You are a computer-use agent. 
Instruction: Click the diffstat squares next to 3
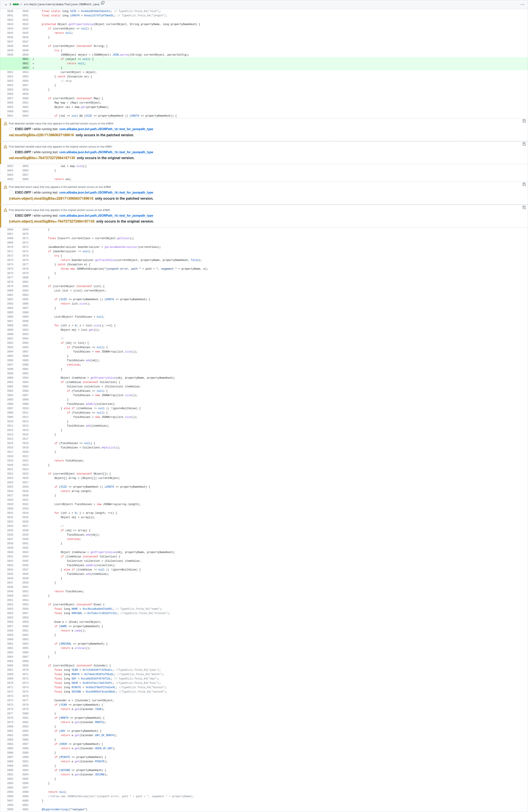[x=17, y=4]
